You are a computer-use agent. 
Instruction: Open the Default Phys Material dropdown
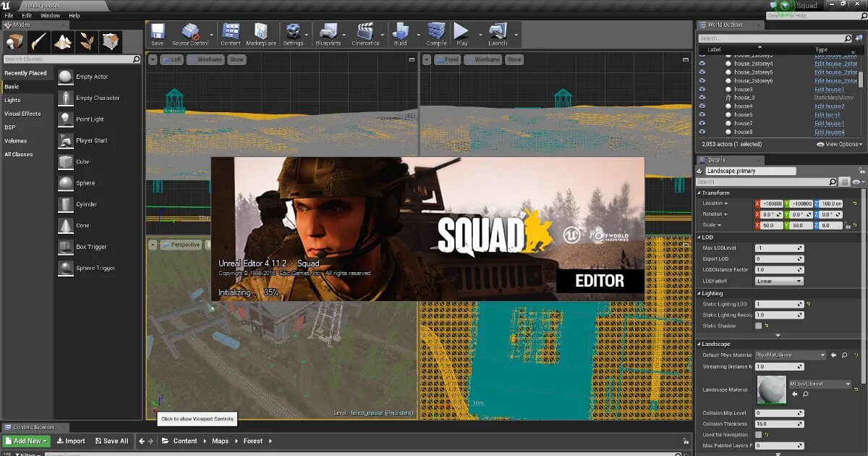(791, 355)
